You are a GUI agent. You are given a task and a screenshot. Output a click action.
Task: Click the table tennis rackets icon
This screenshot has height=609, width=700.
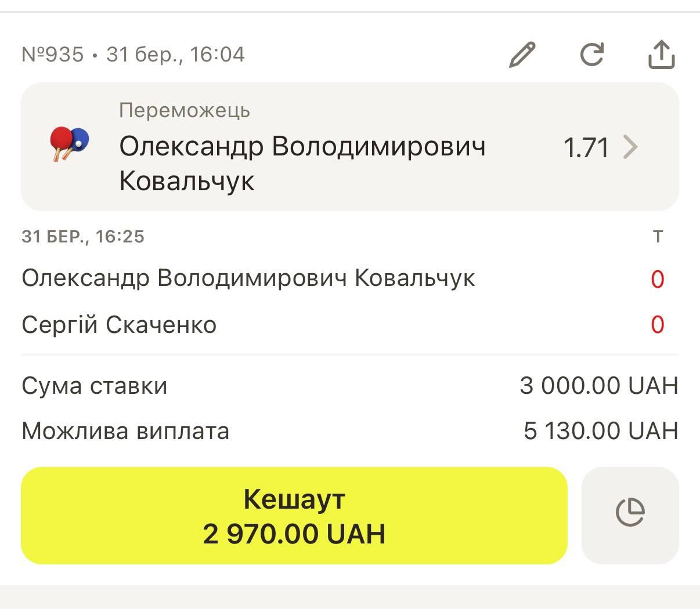pos(69,144)
